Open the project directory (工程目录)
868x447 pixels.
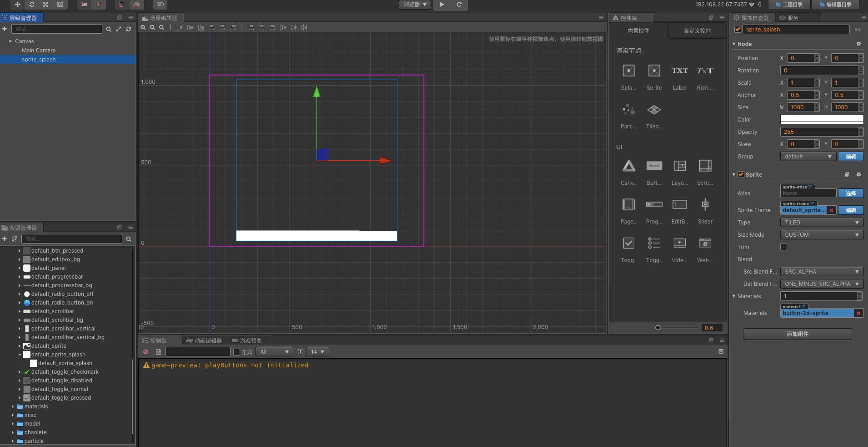point(789,5)
